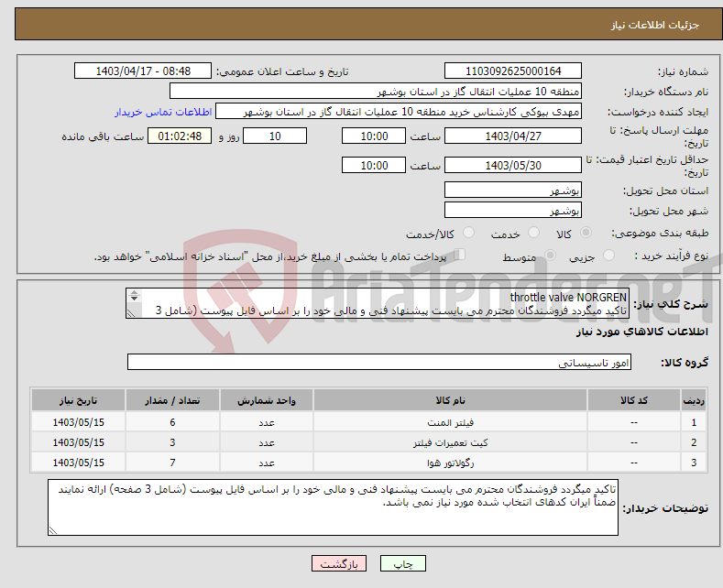Click the price validity time 10:00 field
723x588 pixels.
click(374, 165)
